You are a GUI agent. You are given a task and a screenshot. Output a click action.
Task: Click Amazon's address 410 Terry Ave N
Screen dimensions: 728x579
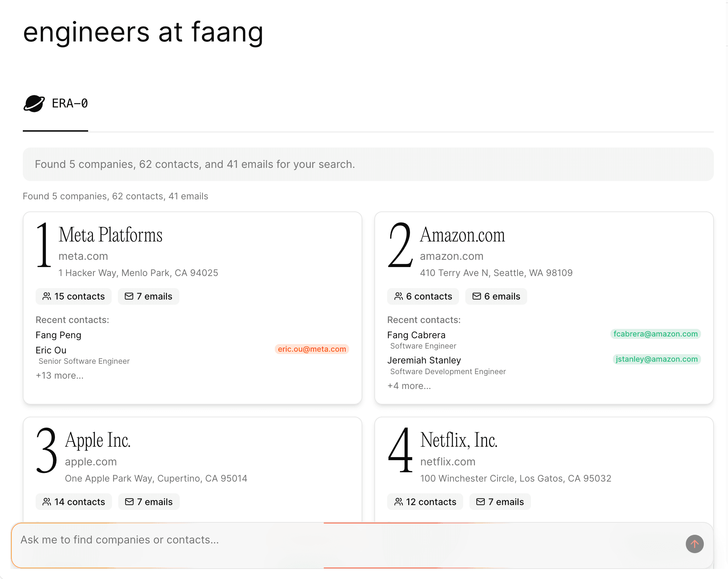496,273
